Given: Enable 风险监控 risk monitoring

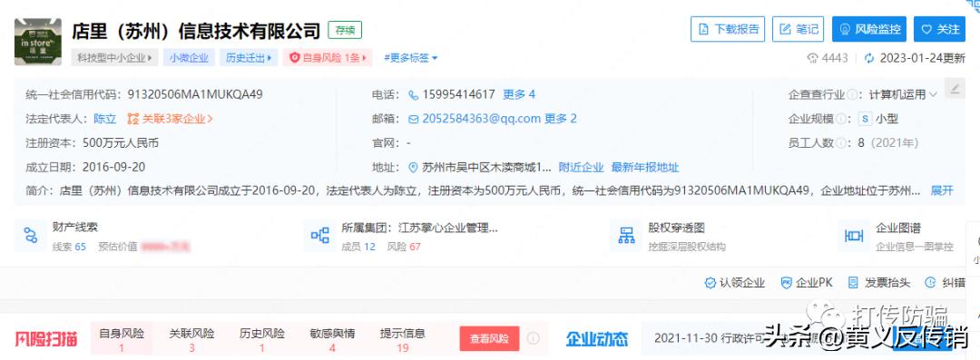Looking at the screenshot, I should click(x=869, y=29).
